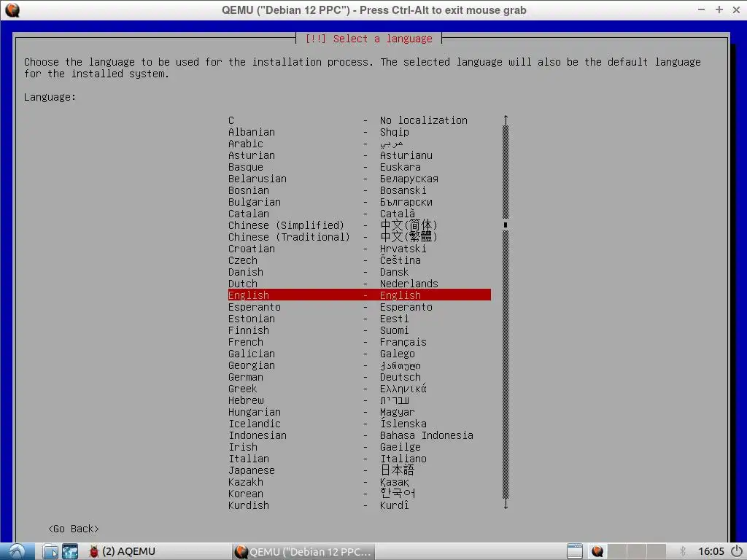Click the show desktop window icon in the tray
This screenshot has height=560, width=747.
575,551
